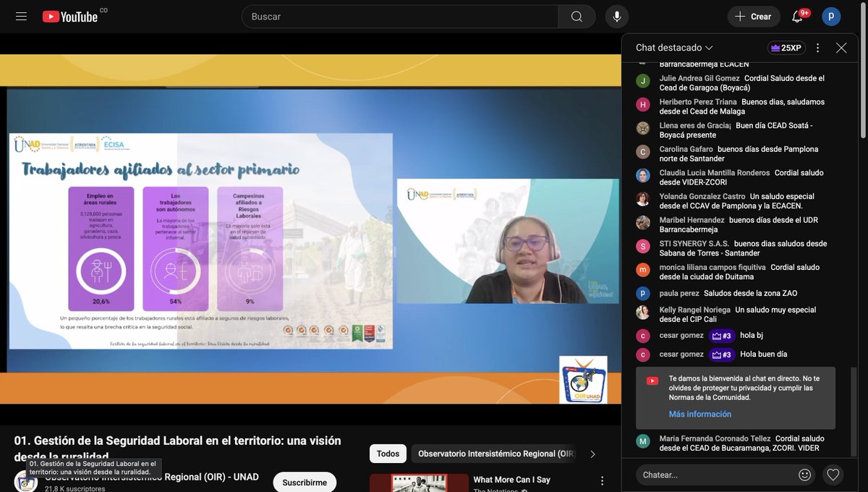Screen dimensions: 868x492
Task: Click paula perez name in chat
Action: tap(680, 293)
